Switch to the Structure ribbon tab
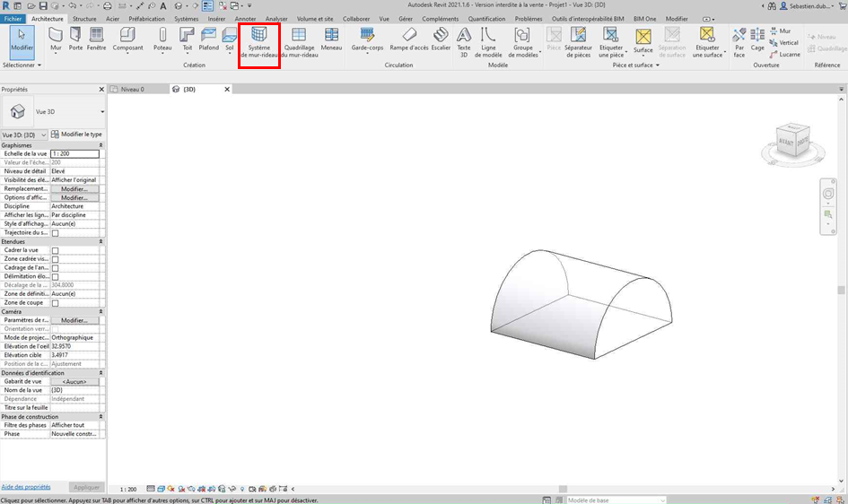The width and height of the screenshot is (848, 504). [x=84, y=18]
